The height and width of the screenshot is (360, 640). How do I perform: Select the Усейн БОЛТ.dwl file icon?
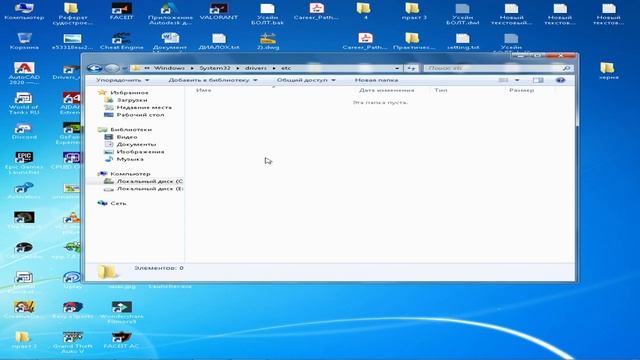click(x=462, y=14)
